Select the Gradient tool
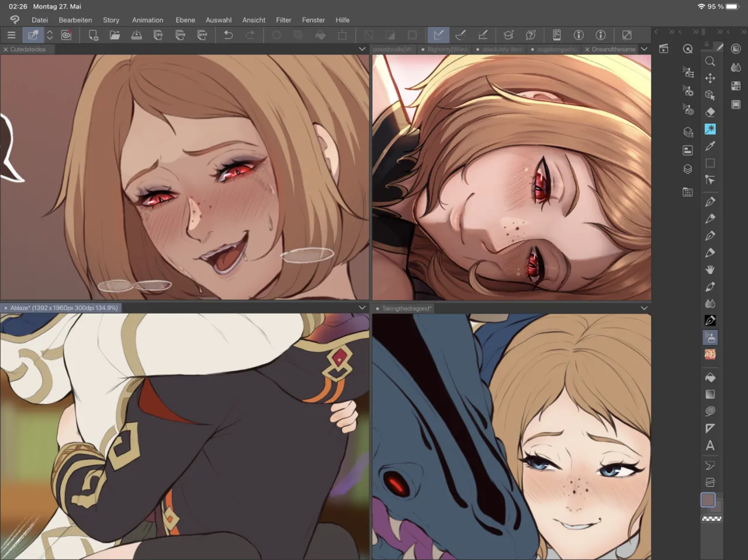The height and width of the screenshot is (560, 748). [710, 394]
